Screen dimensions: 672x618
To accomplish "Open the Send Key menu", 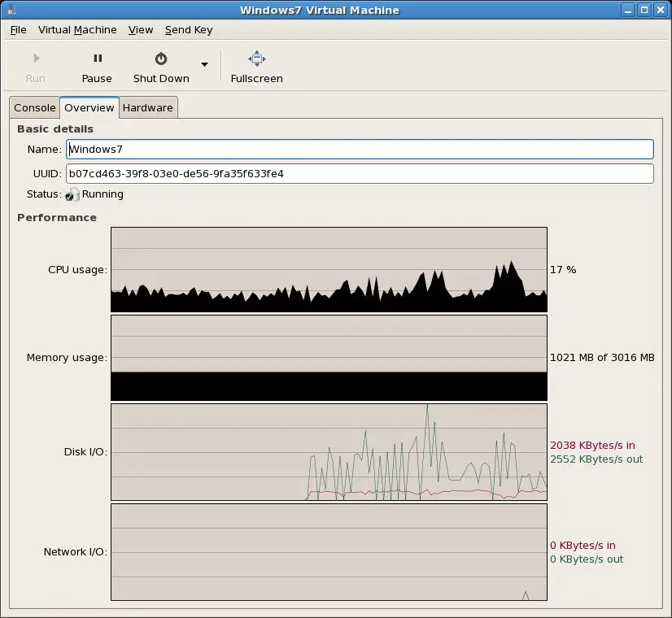I will (x=189, y=30).
